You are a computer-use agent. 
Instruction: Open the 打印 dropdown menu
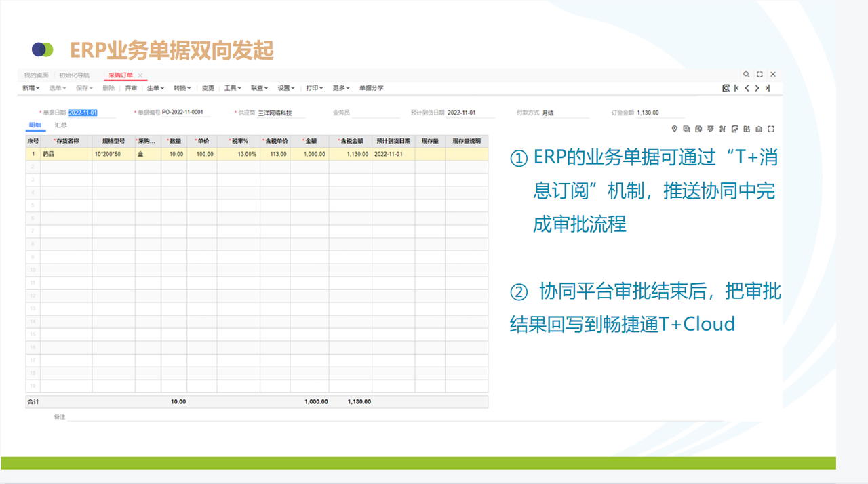315,88
